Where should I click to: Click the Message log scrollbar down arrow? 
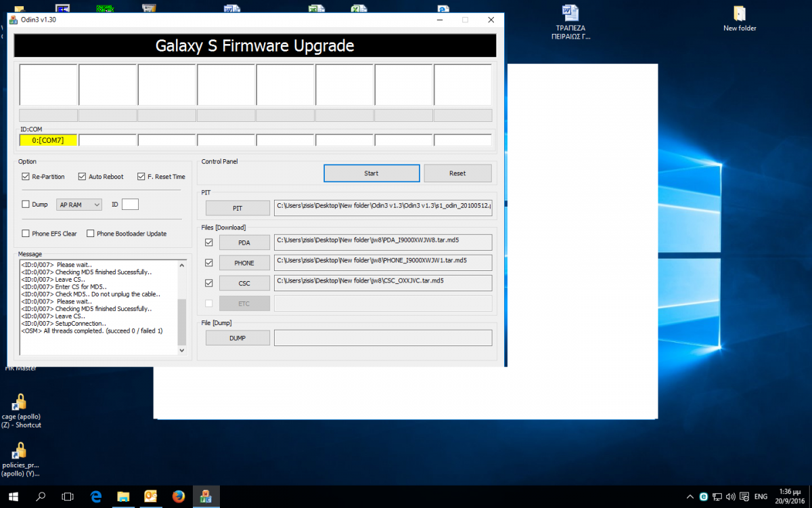[x=181, y=351]
